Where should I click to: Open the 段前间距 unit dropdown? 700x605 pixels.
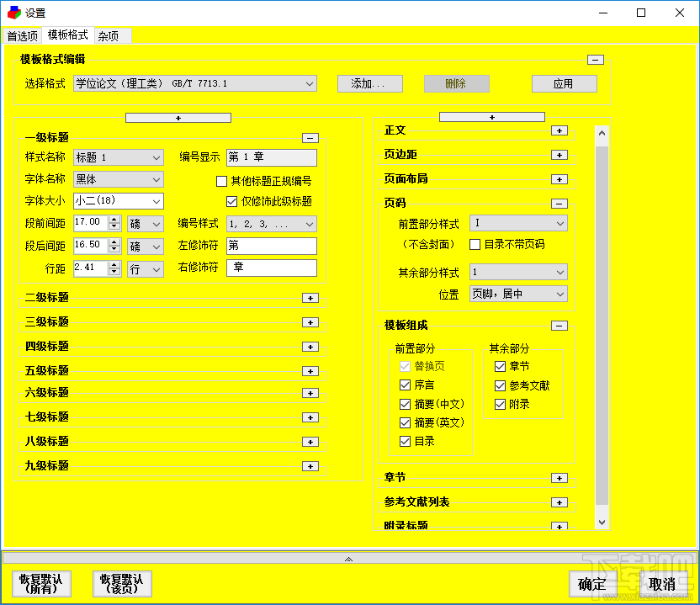(145, 224)
